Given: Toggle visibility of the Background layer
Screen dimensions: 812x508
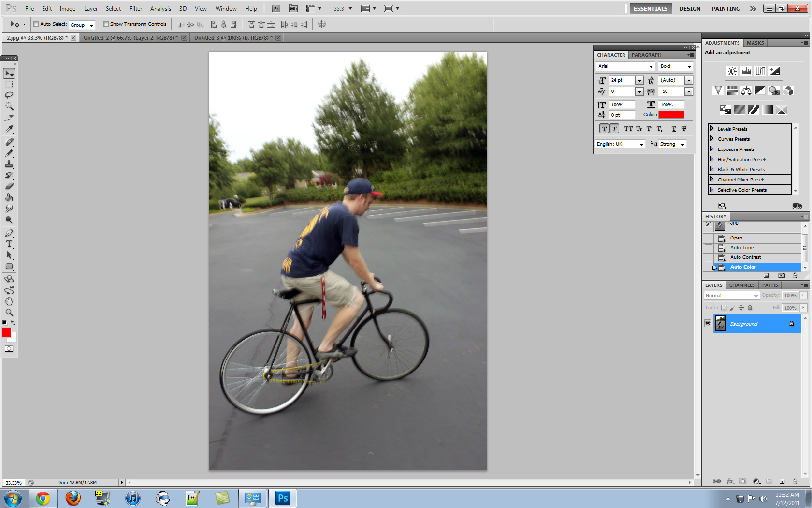Looking at the screenshot, I should (708, 323).
